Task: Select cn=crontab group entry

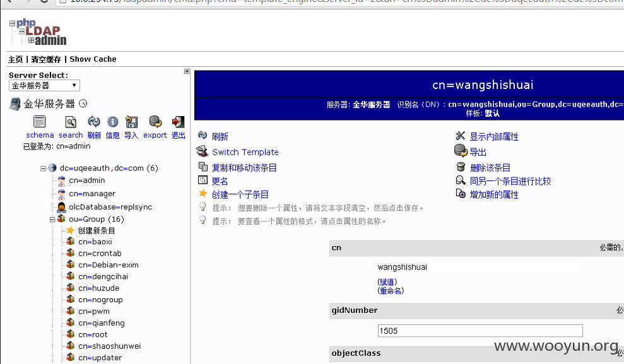Action: [x=100, y=254]
